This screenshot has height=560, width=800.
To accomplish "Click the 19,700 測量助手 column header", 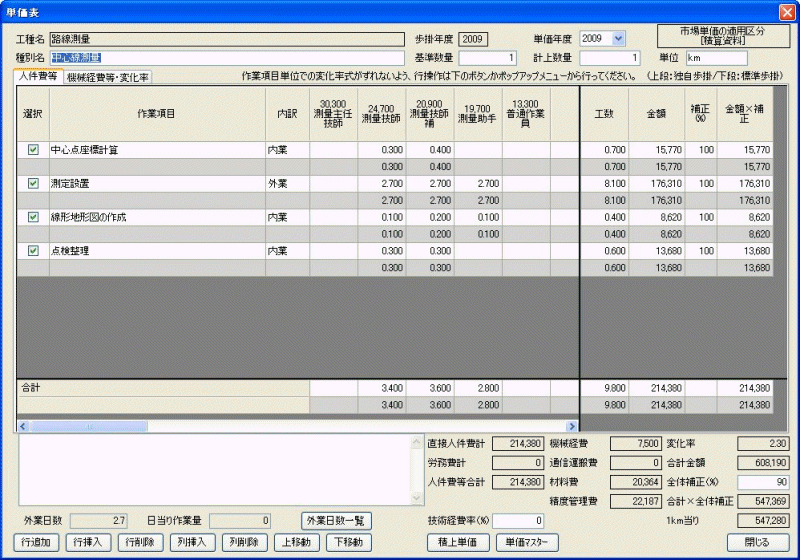I will 477,114.
